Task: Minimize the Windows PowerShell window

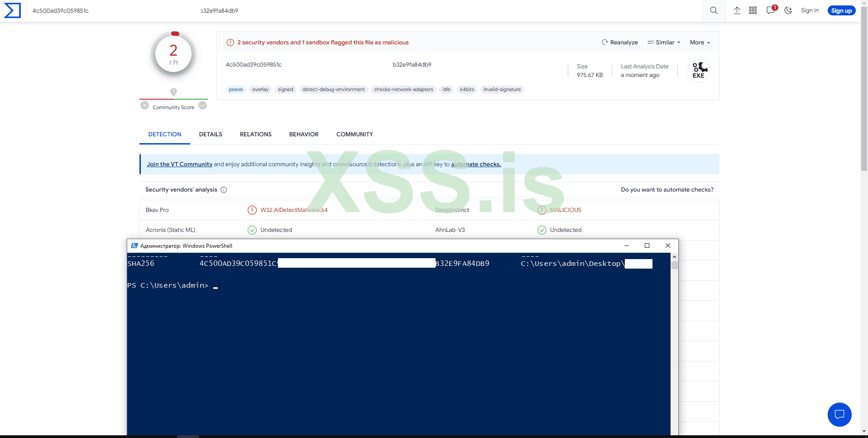Action: point(627,245)
